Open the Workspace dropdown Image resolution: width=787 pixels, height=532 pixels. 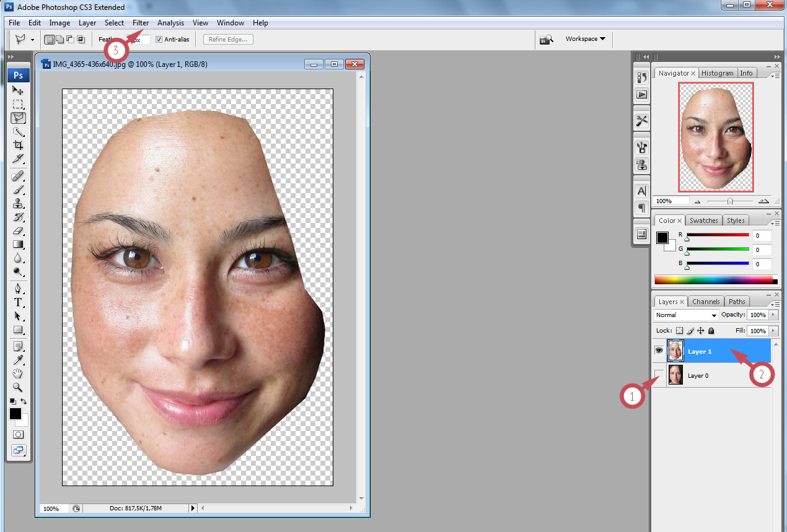click(x=586, y=39)
